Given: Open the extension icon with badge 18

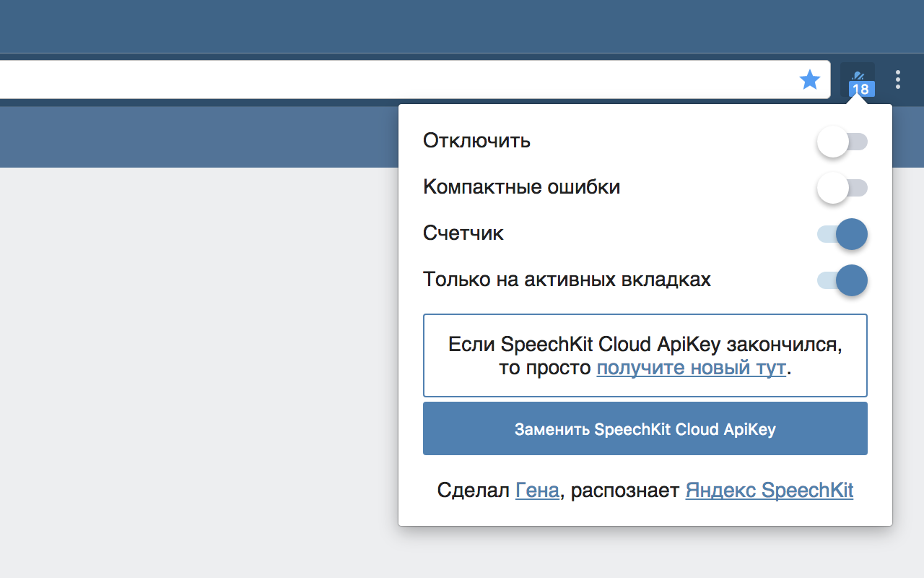Looking at the screenshot, I should click(x=858, y=79).
